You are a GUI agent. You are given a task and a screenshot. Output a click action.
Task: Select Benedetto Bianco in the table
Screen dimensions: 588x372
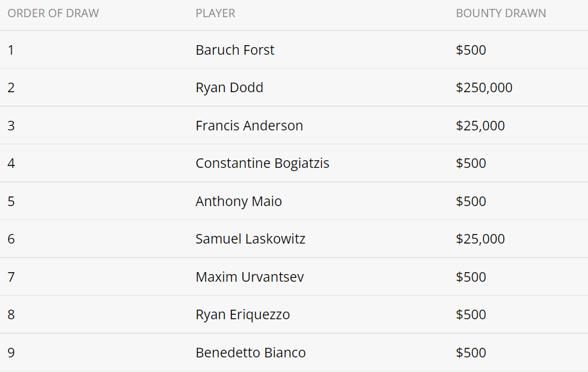pyautogui.click(x=250, y=353)
